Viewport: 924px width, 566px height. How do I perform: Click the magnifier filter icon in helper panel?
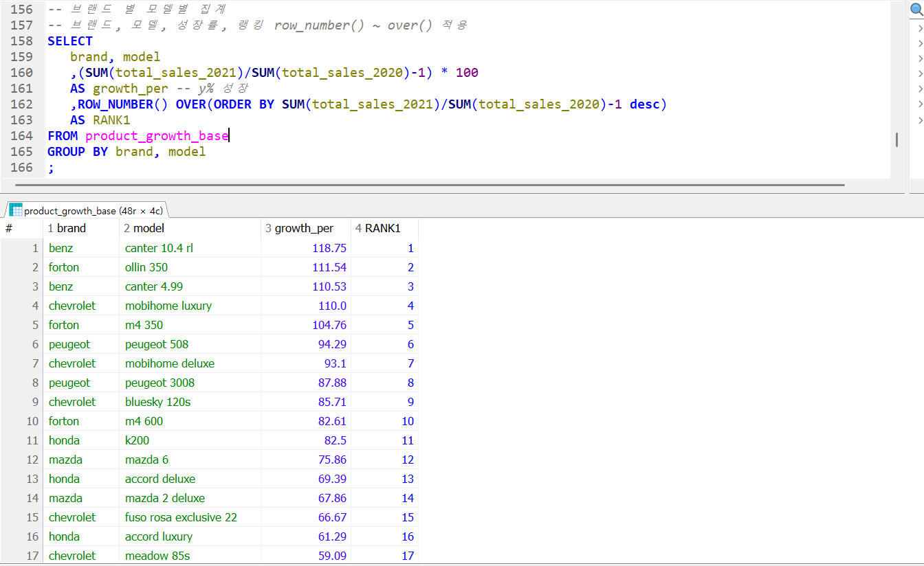917,11
